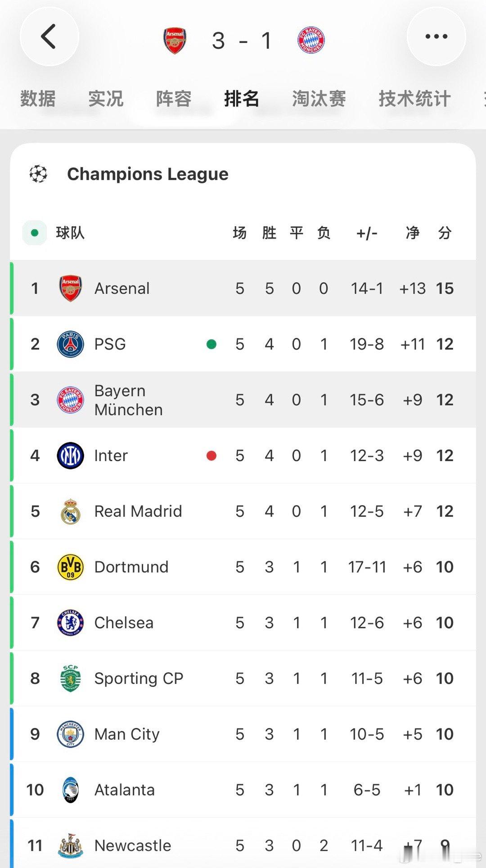
Task: Switch to the 淘汰赛 tab
Action: coord(319,99)
